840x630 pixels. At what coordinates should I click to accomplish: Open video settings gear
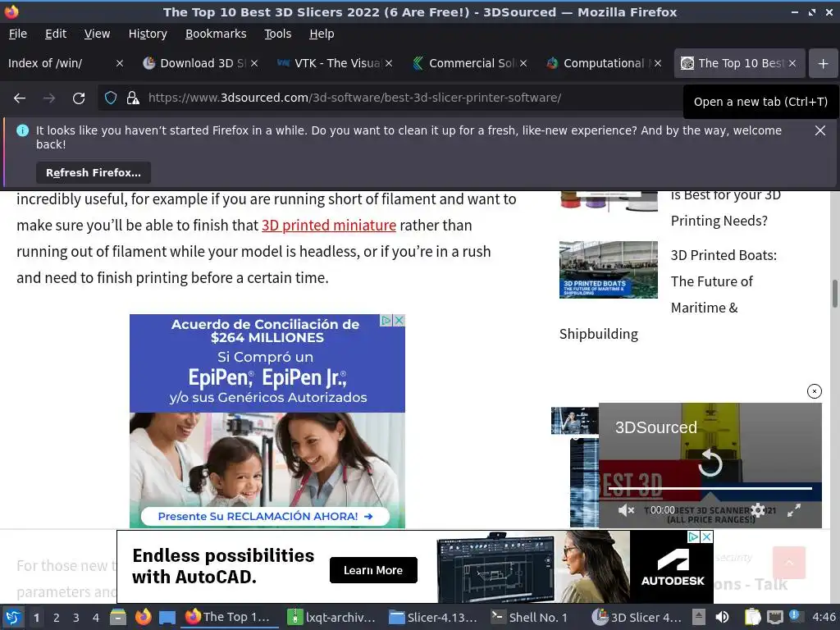click(758, 510)
